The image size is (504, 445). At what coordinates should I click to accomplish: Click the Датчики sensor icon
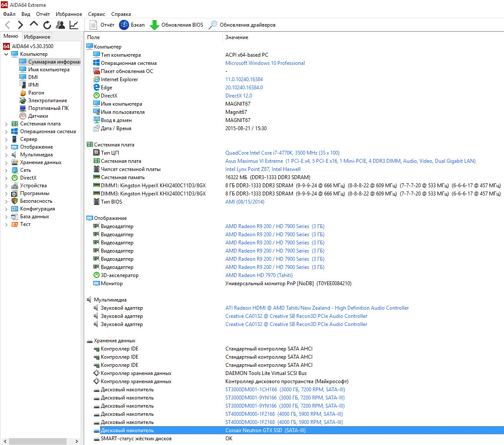[23, 116]
